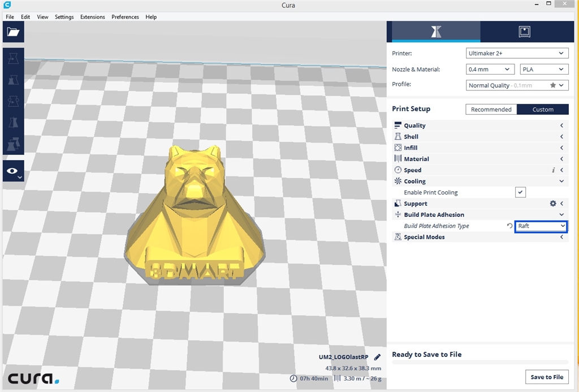Screen dimensions: 579x392
Task: Select the Mirror tool in the left toolbar
Action: point(12,122)
